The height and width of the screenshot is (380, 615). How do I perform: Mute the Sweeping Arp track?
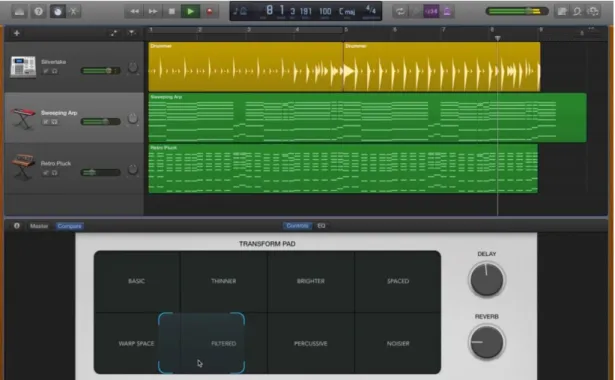click(x=45, y=122)
